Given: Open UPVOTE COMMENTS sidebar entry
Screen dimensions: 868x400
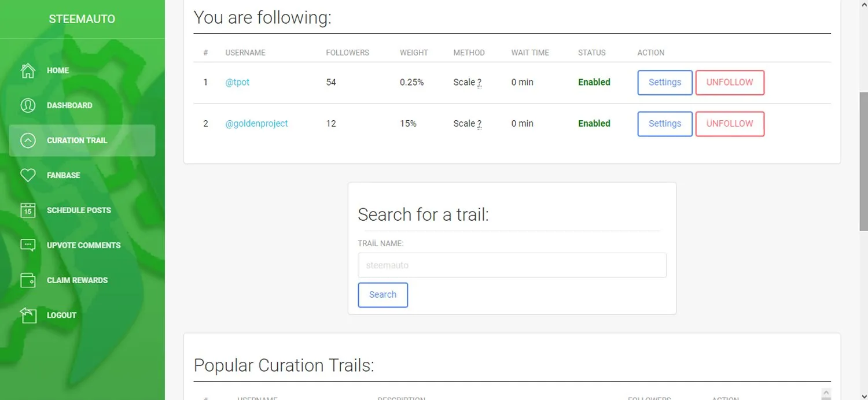Looking at the screenshot, I should 84,245.
